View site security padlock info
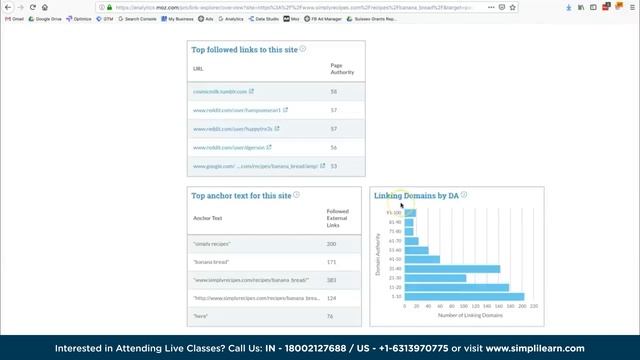 click(109, 7)
